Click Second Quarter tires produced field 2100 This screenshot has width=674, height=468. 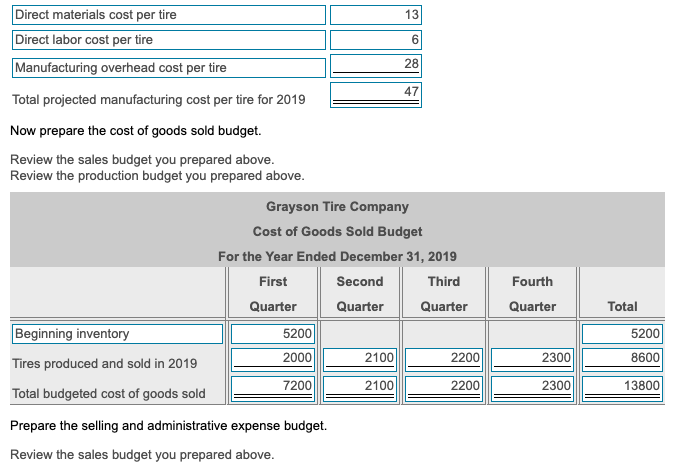coord(359,360)
